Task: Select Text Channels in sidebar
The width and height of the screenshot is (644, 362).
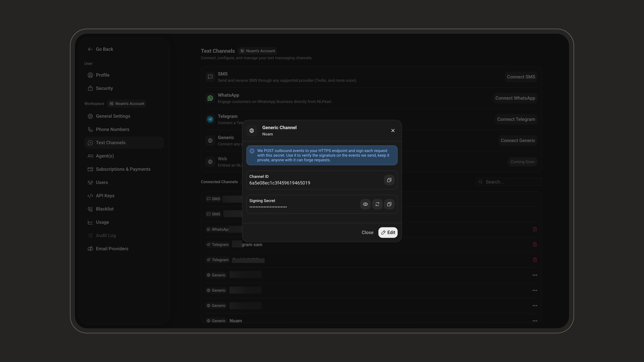Action: click(x=124, y=143)
